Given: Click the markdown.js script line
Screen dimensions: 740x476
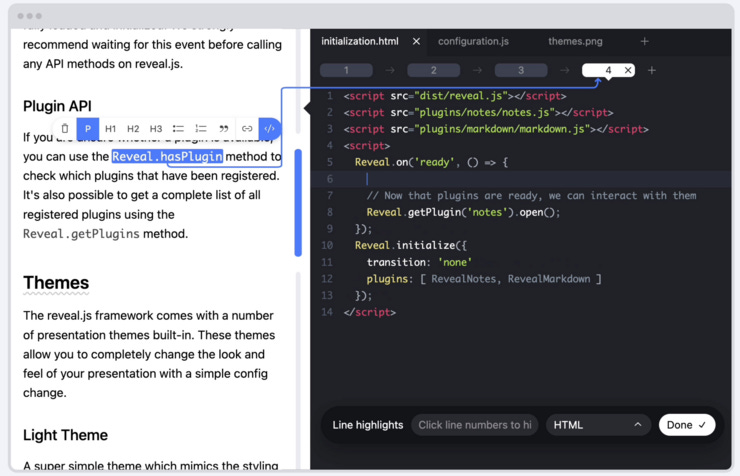Looking at the screenshot, I should pos(496,129).
